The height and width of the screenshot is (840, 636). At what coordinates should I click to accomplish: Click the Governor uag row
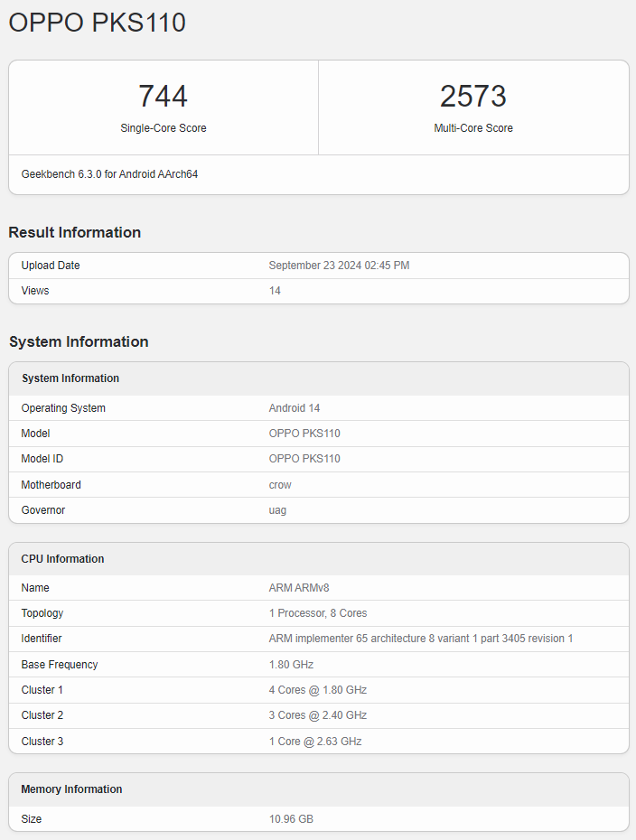click(x=277, y=509)
